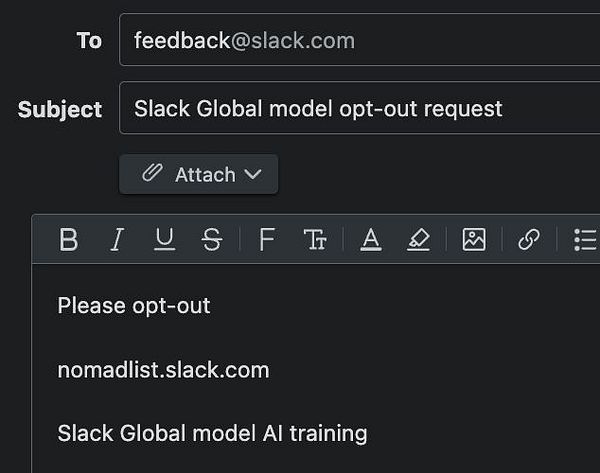Place cursor on the 'Please opt-out' line
Viewport: 600px width, 473px height.
pos(134,305)
